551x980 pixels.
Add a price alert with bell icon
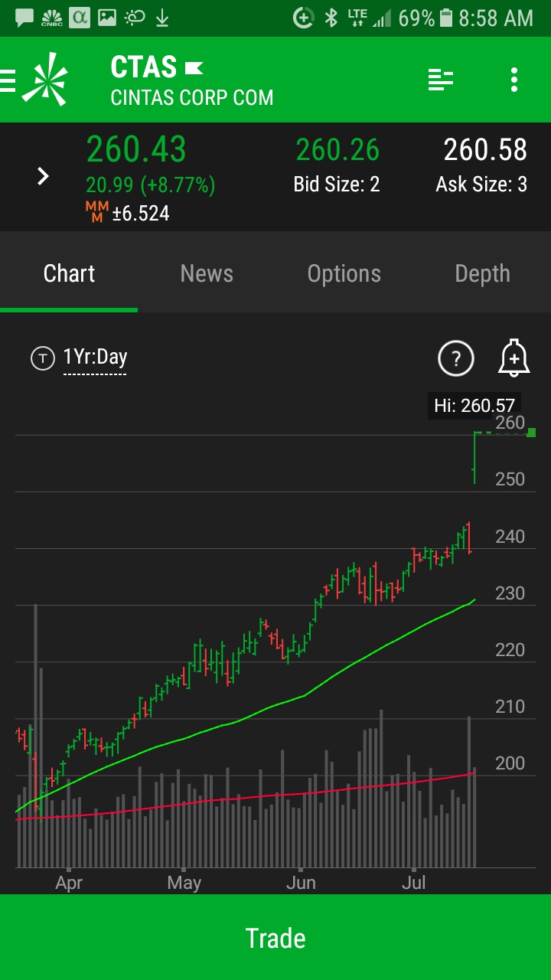514,358
